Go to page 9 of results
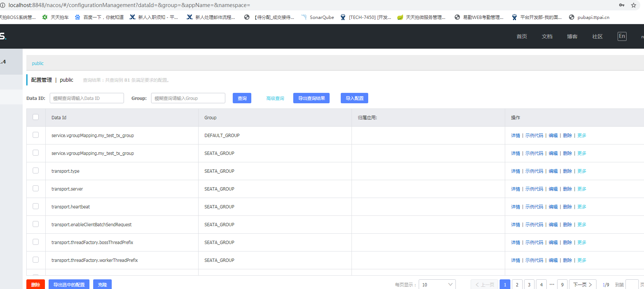The height and width of the screenshot is (289, 644). (562, 285)
